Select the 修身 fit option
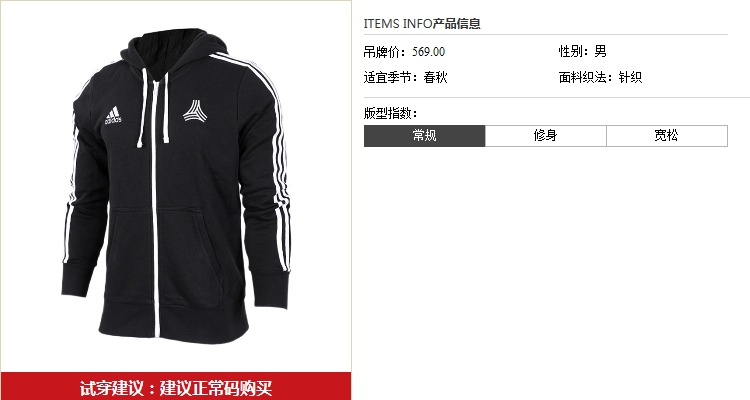Screen dimensions: 750x400 (x=546, y=136)
